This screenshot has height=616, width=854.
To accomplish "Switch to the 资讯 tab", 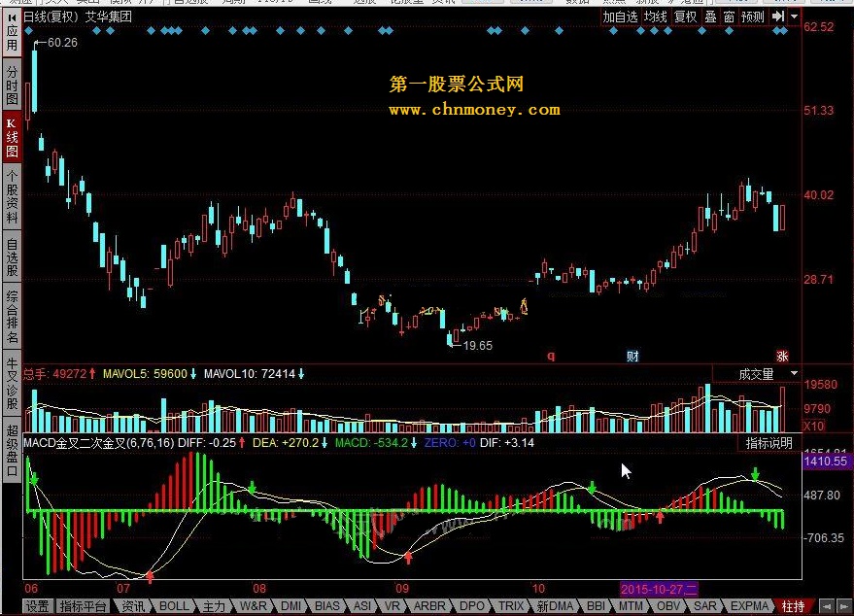I will (133, 606).
